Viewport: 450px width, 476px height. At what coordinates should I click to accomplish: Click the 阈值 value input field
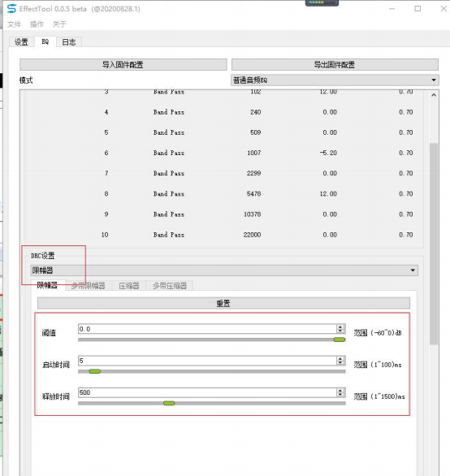207,329
